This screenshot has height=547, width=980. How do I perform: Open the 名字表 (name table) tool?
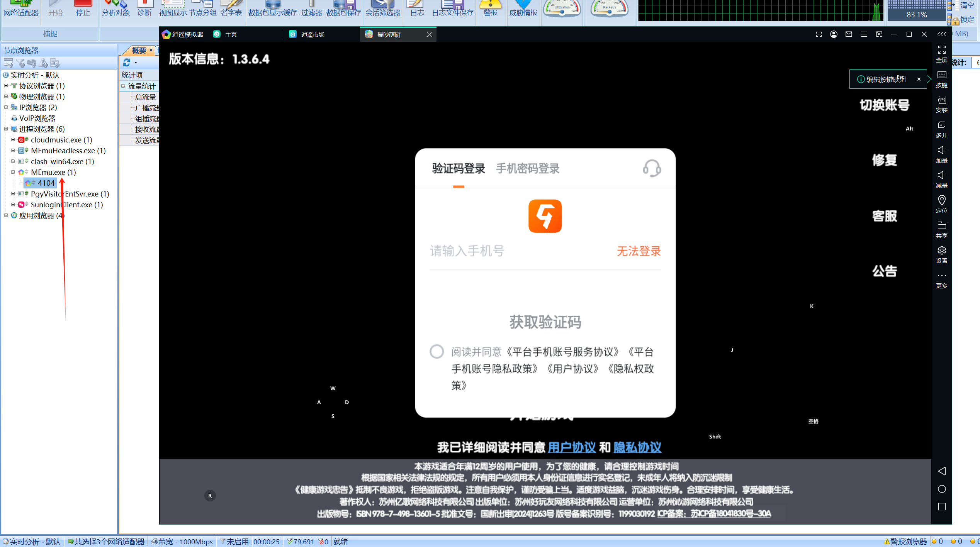(231, 8)
